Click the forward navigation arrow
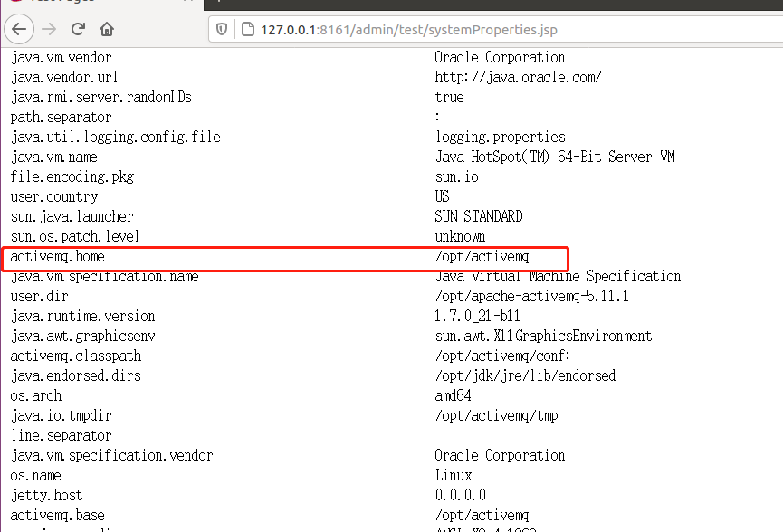The width and height of the screenshot is (783, 532). (x=49, y=29)
